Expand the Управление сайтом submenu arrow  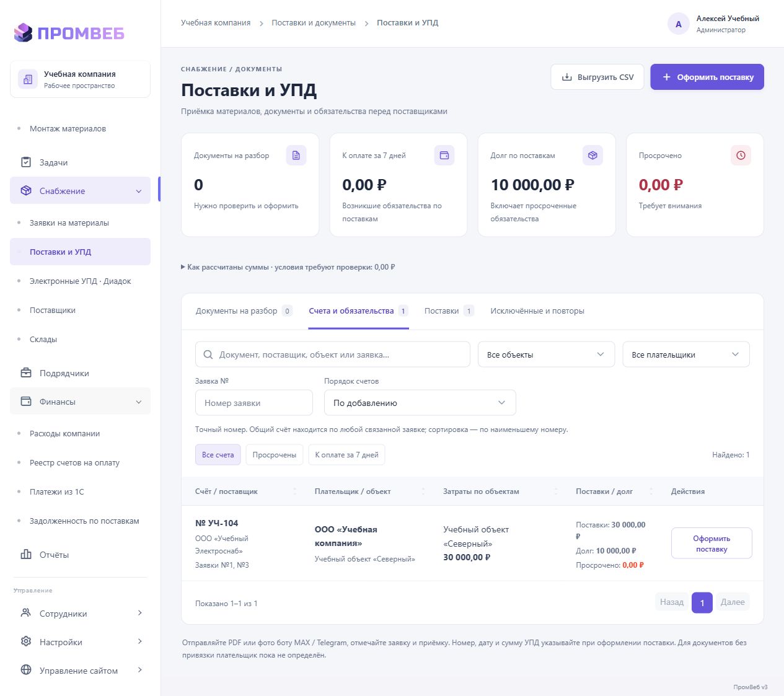pyautogui.click(x=140, y=671)
